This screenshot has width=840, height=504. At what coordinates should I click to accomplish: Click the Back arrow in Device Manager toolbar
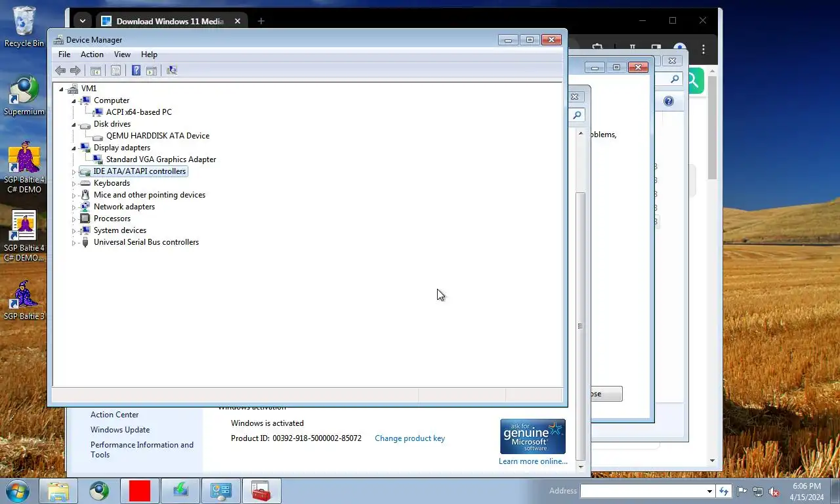(60, 70)
